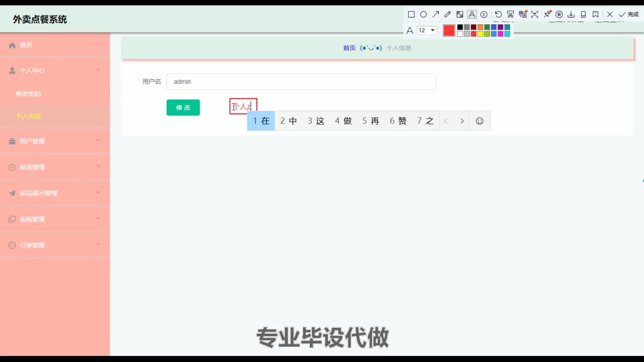The width and height of the screenshot is (644, 362).
Task: Select the mosaic blur tool
Action: click(x=460, y=14)
